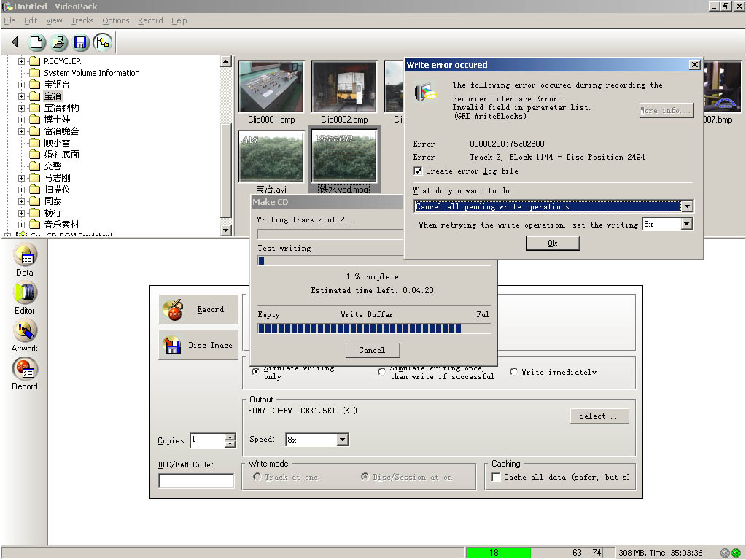This screenshot has height=560, width=746.
Task: Open the View menu
Action: pyautogui.click(x=54, y=20)
